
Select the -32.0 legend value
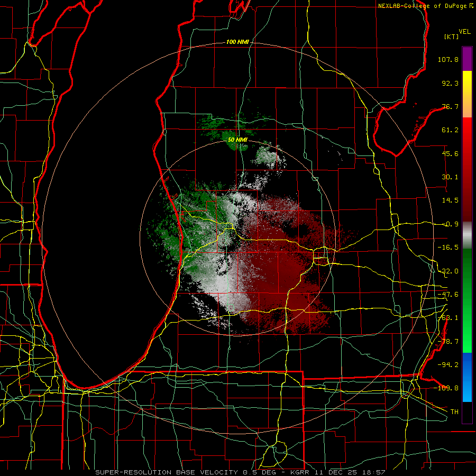(448, 271)
